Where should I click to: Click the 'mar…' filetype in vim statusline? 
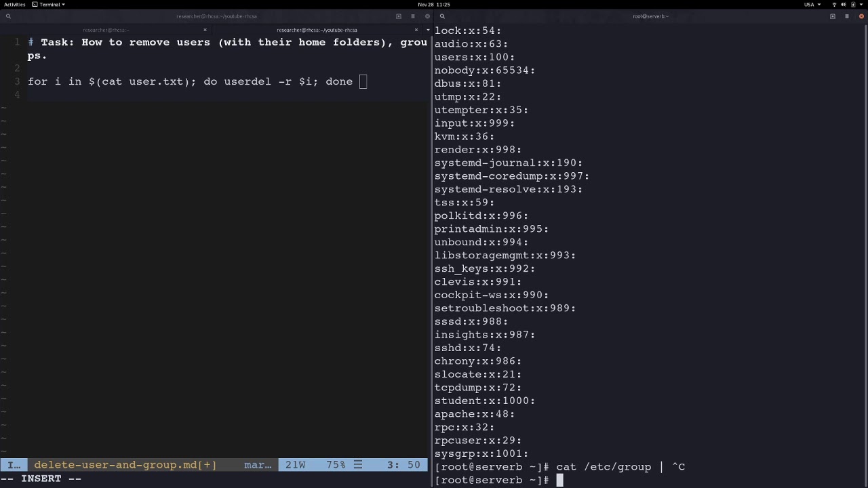click(x=258, y=465)
